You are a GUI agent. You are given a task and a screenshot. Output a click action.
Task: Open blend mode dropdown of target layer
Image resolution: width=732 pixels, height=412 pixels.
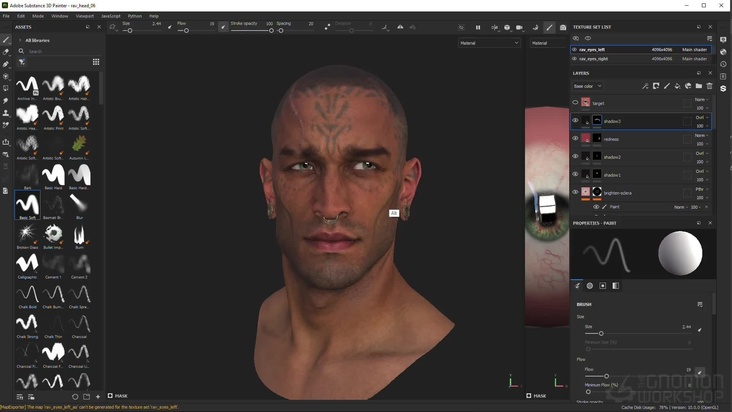(701, 99)
